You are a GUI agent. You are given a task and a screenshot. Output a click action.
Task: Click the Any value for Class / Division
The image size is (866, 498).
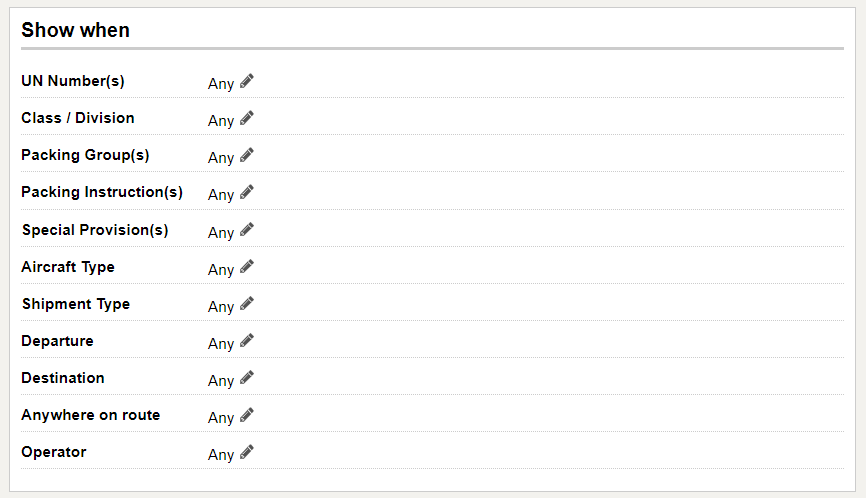pos(221,121)
